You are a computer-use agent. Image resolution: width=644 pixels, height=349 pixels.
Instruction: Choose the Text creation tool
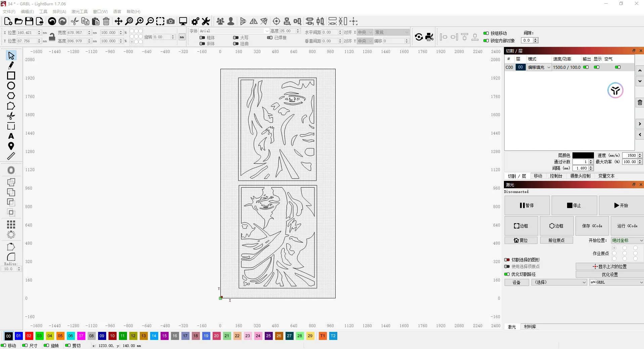tap(11, 136)
